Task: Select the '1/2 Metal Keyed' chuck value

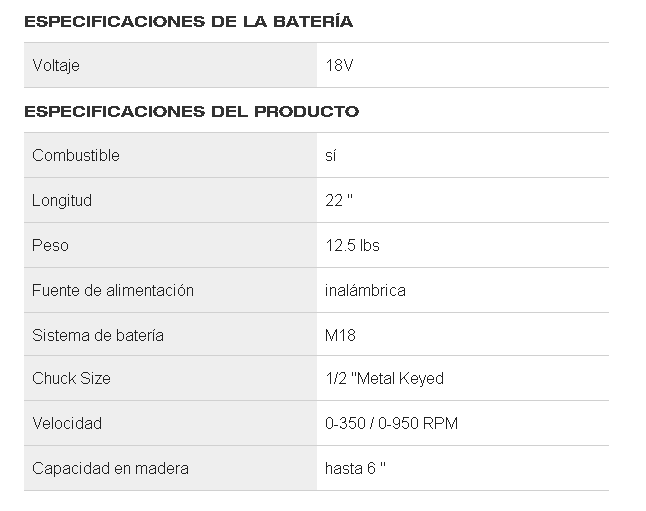Action: [x=384, y=378]
